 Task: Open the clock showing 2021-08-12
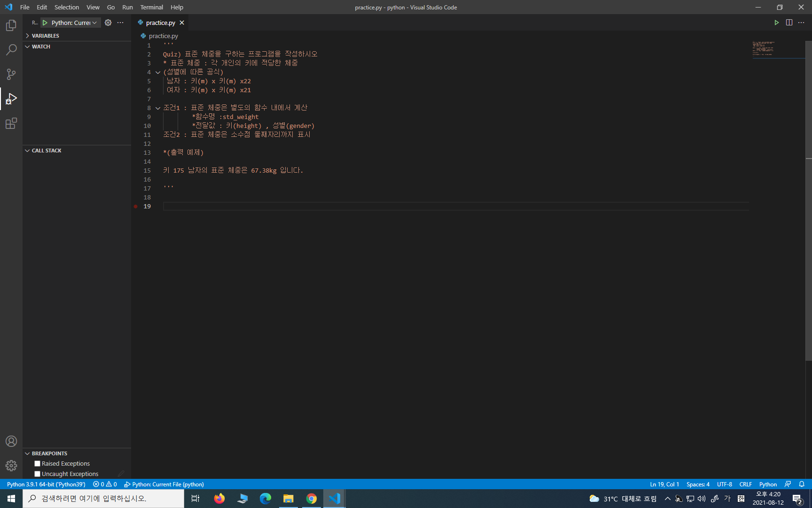pos(768,499)
